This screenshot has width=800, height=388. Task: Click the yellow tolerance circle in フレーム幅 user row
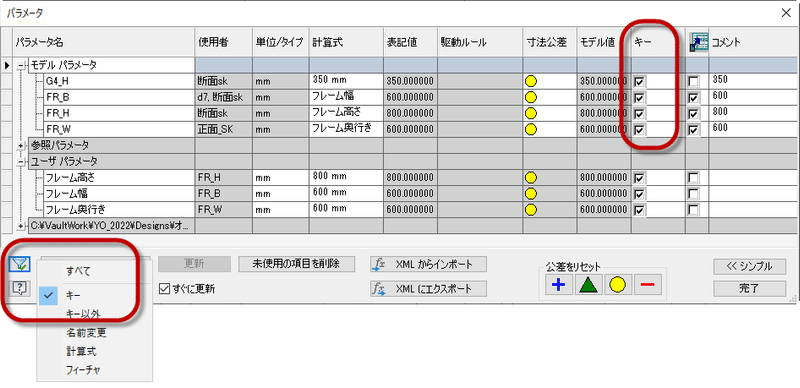tap(531, 194)
